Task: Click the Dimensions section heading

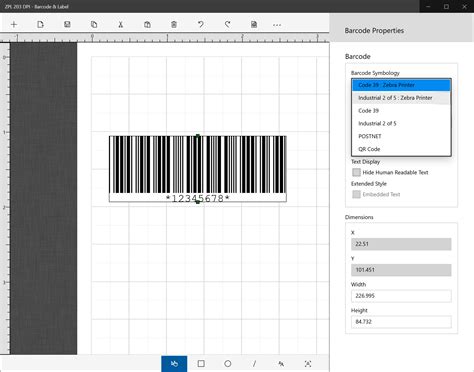Action: [359, 217]
